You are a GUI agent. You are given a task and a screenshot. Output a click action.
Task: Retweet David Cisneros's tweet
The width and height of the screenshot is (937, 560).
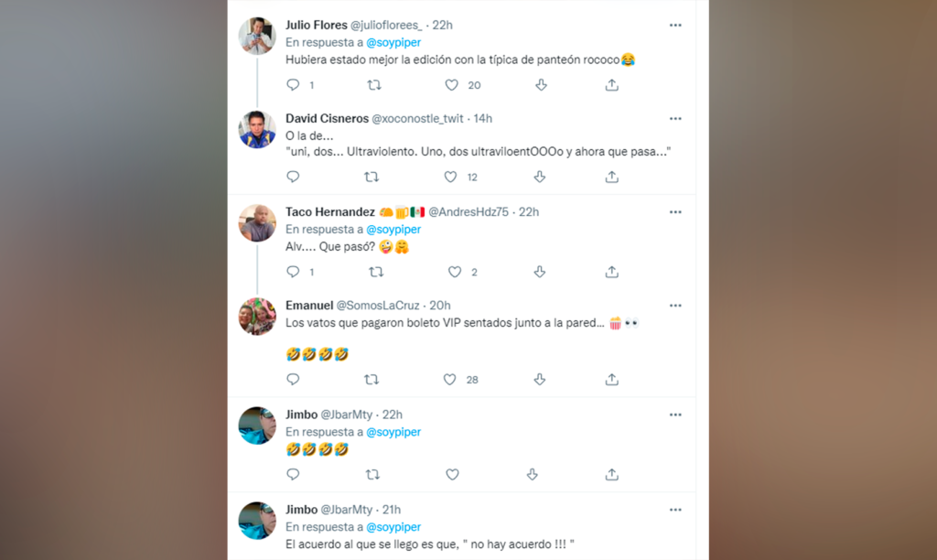tap(372, 177)
